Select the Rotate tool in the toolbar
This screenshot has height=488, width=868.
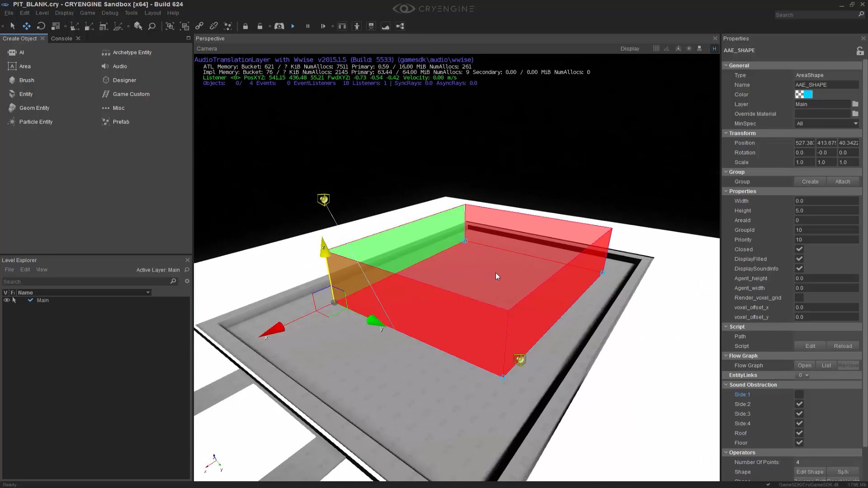coord(41,26)
